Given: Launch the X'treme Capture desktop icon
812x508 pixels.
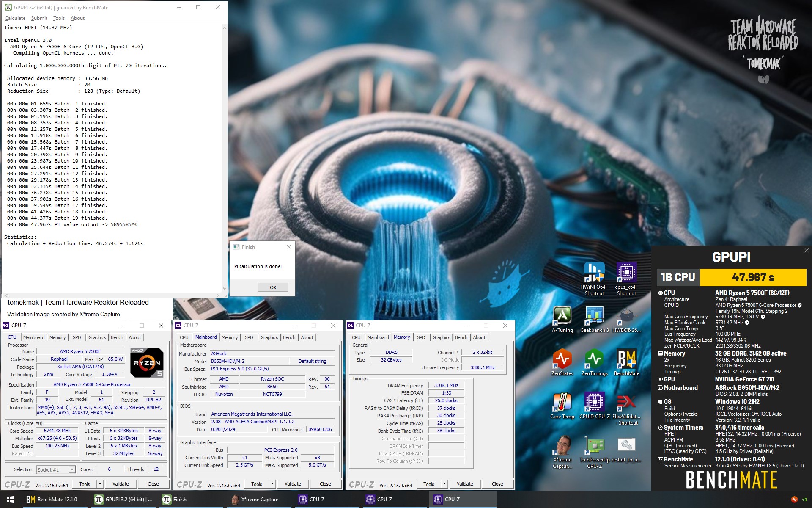Looking at the screenshot, I should click(x=562, y=452).
